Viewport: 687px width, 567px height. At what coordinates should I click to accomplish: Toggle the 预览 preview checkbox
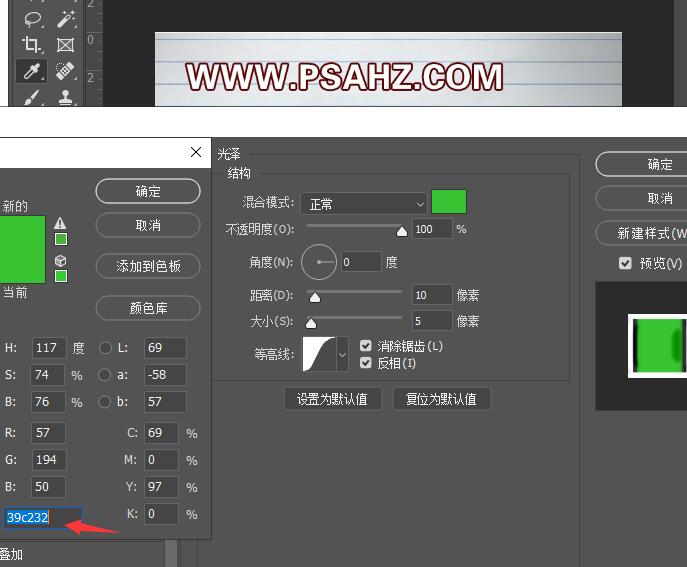click(x=625, y=263)
